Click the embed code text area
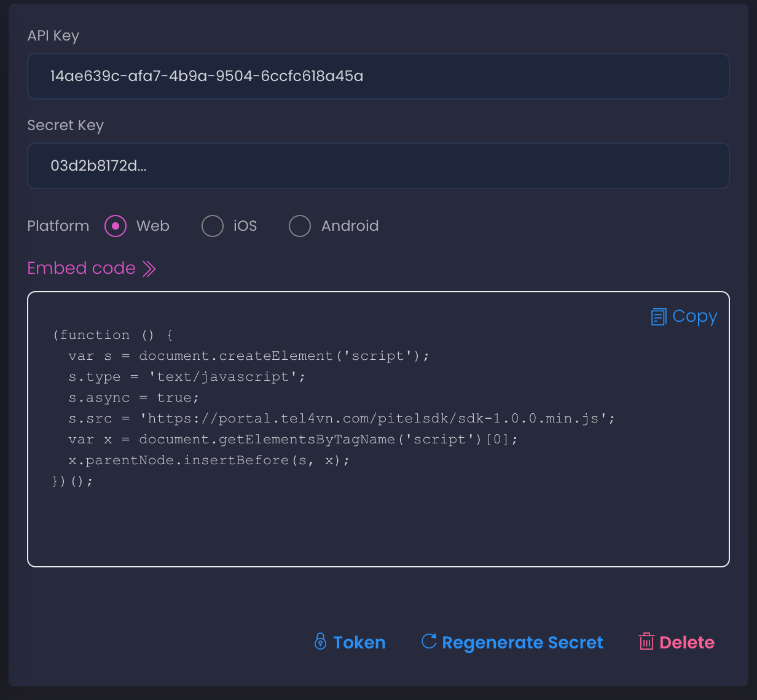This screenshot has width=757, height=700. 378,429
